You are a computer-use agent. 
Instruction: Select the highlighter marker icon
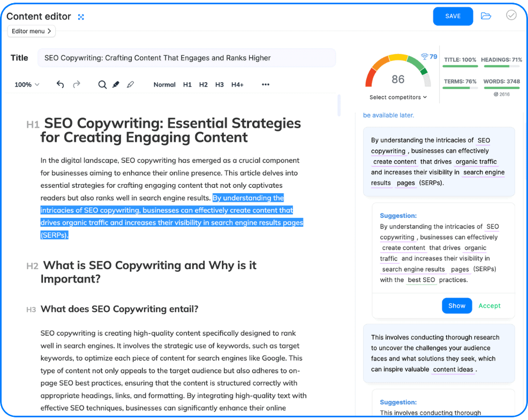pos(116,84)
